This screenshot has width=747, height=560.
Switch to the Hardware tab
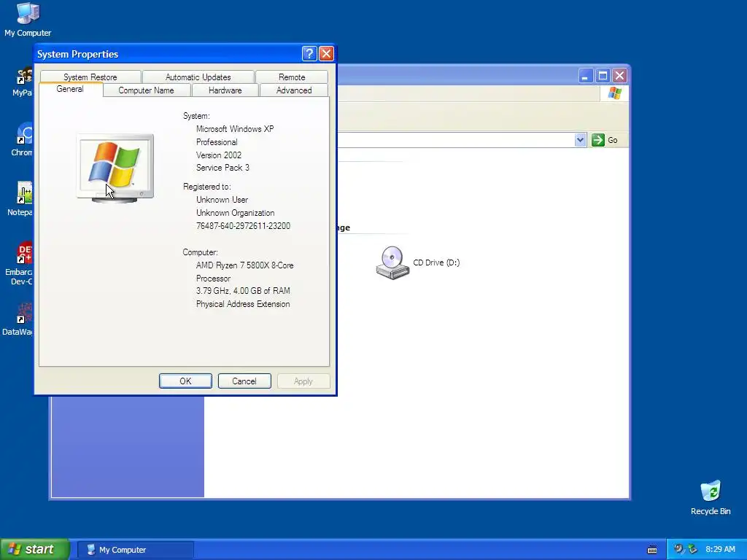click(x=225, y=90)
